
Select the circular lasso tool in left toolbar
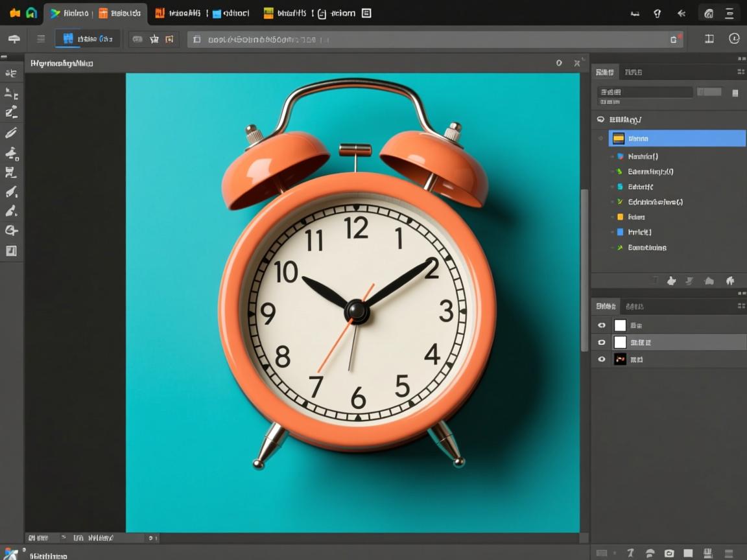tap(11, 230)
